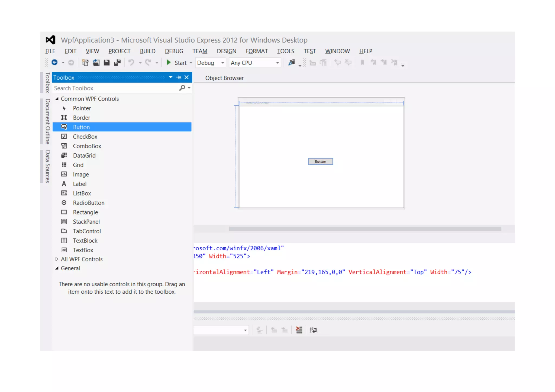The image size is (555, 392).
Task: Select the TextBlock control in Toolbox
Action: pos(122,241)
